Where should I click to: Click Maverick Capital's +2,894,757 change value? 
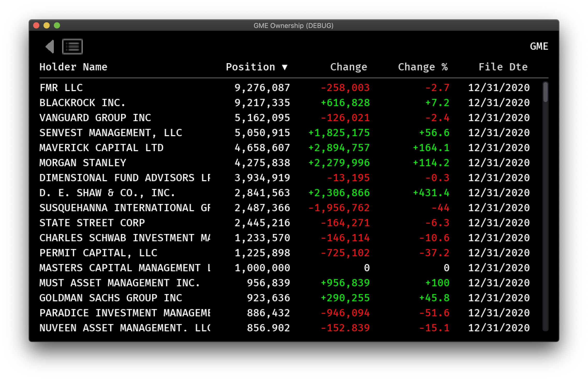click(x=339, y=148)
